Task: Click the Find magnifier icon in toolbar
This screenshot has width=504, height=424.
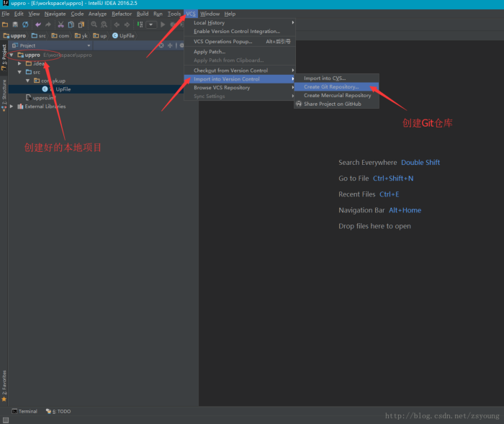Action: pos(94,24)
